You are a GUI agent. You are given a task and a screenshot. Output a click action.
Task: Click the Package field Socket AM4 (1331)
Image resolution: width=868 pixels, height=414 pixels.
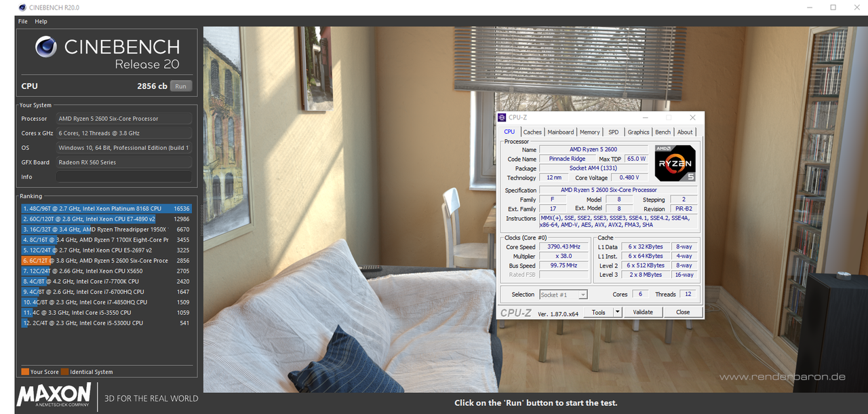tap(595, 168)
